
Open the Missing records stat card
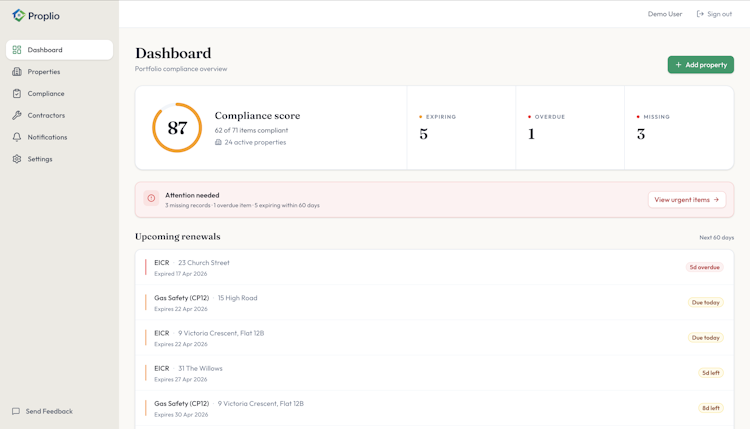coord(678,128)
